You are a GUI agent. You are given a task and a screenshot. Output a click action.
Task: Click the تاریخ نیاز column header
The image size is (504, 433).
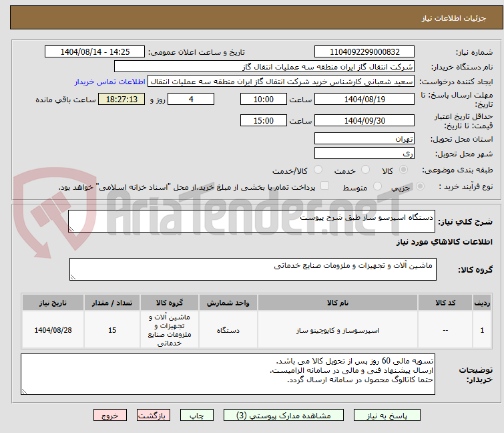[x=53, y=303]
